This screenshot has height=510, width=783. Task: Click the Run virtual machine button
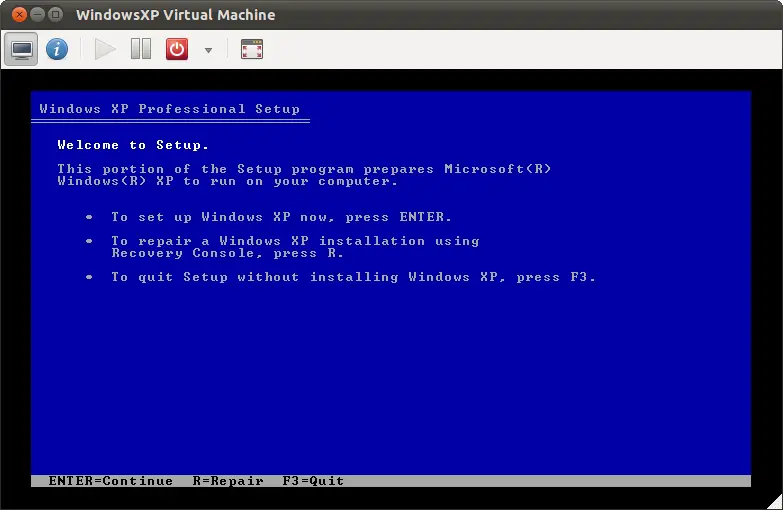tap(105, 49)
